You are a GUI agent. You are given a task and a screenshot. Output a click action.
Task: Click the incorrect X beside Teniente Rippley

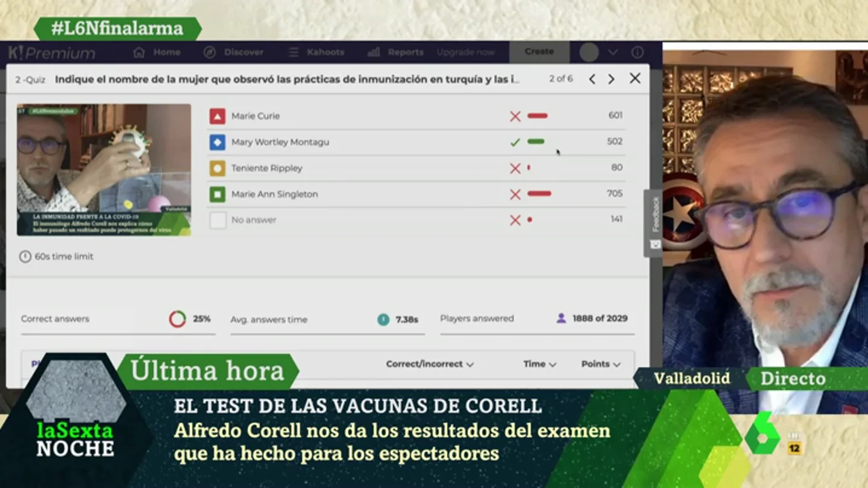(x=515, y=168)
